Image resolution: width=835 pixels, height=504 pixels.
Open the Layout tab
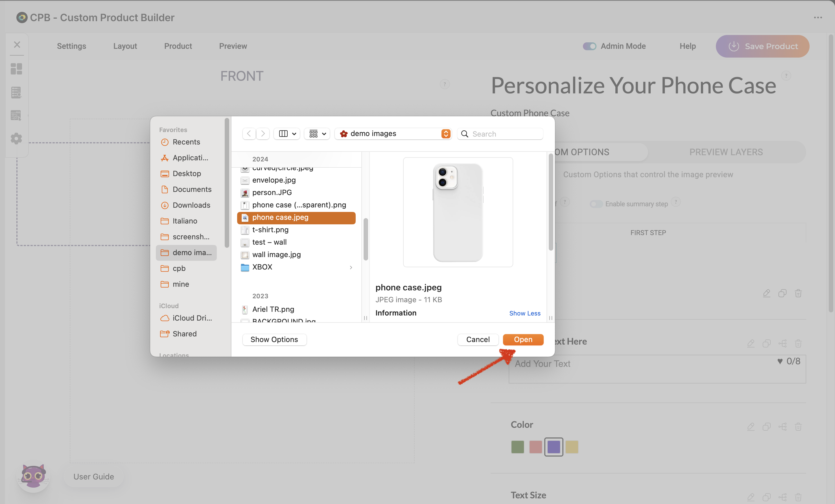[x=125, y=46]
